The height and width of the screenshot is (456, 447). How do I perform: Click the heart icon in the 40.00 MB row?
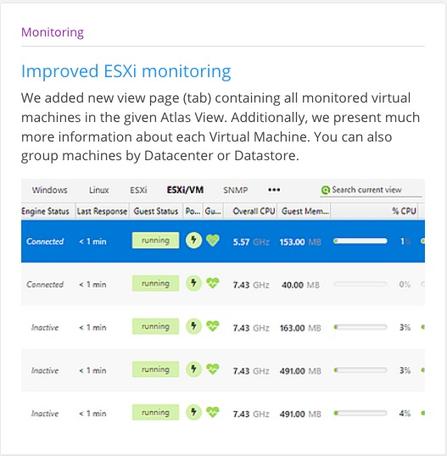213,283
